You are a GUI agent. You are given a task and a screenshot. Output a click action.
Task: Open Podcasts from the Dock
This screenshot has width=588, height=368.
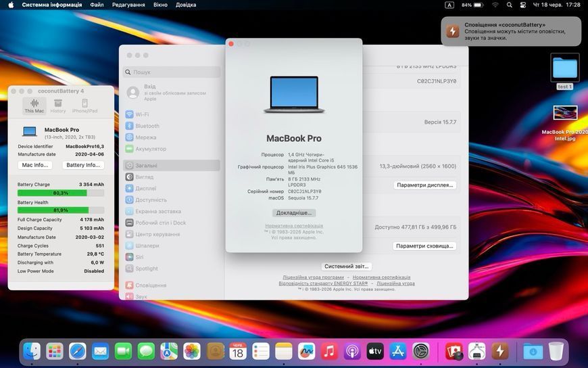pos(353,352)
